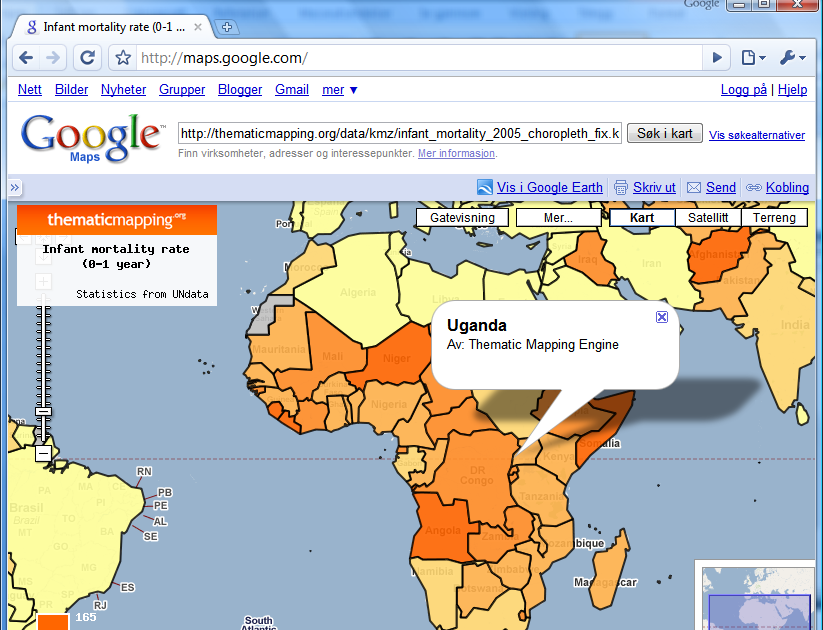This screenshot has height=630, width=823.
Task: Open the Grupper link
Action: click(182, 90)
